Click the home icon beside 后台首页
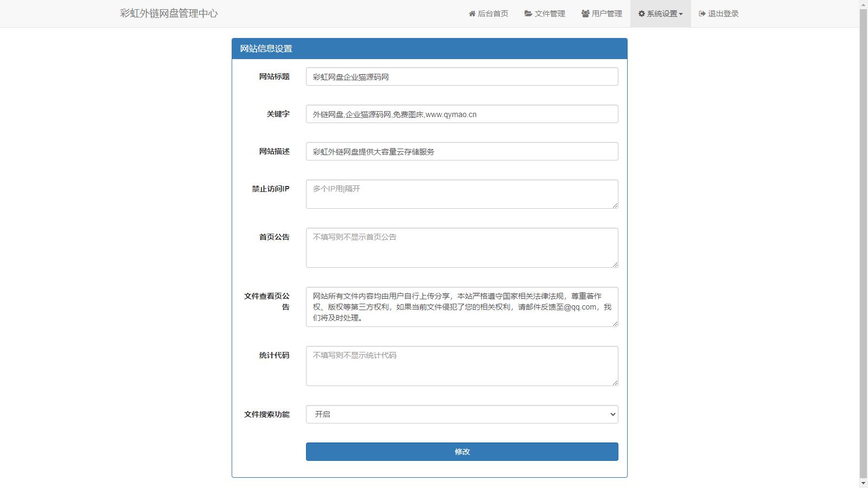This screenshot has height=488, width=868. pos(471,14)
